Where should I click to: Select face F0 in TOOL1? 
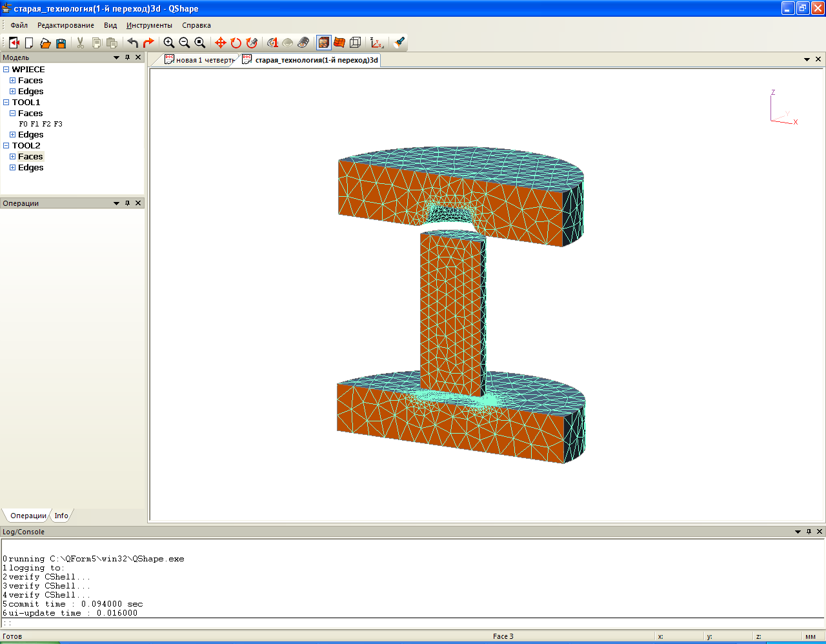(23, 124)
